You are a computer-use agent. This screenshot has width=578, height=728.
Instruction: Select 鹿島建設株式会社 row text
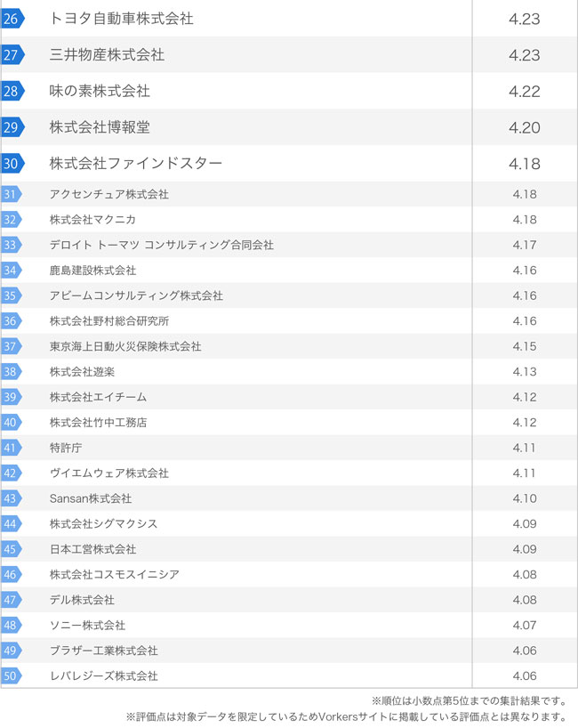[92, 271]
